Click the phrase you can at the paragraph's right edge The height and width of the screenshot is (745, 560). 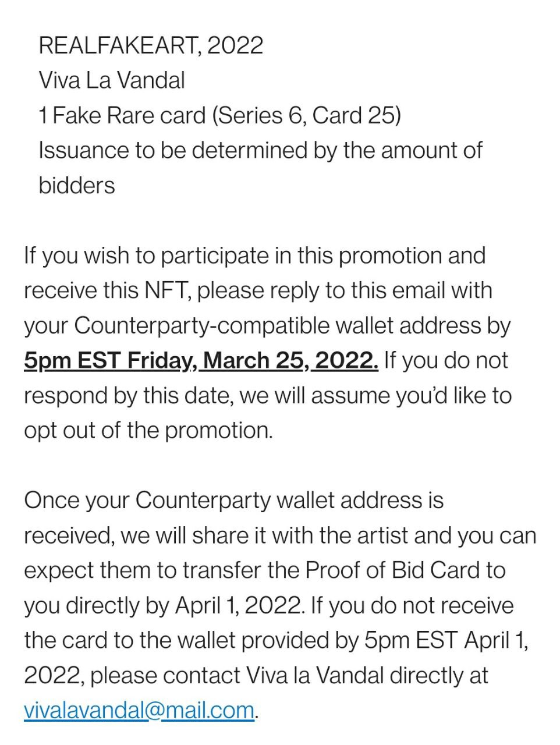pos(497,535)
